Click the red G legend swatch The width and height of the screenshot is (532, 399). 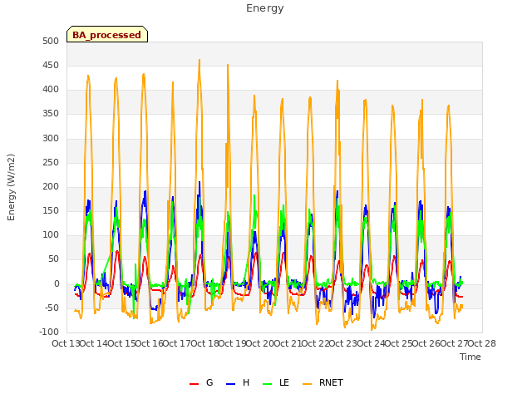194,384
